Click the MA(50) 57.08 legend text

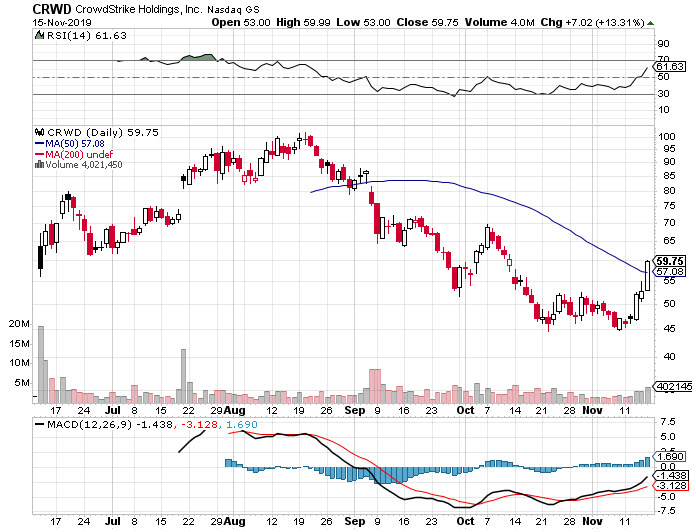(x=75, y=144)
